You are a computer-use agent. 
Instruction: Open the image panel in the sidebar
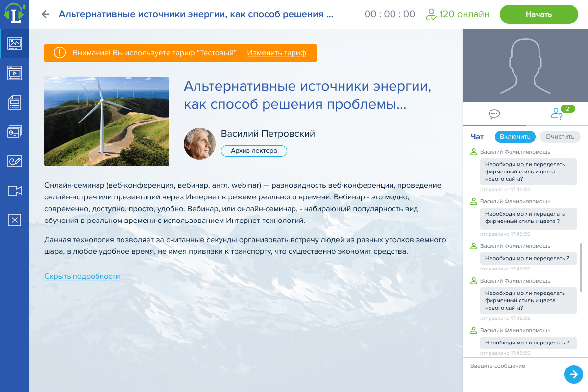[15, 44]
